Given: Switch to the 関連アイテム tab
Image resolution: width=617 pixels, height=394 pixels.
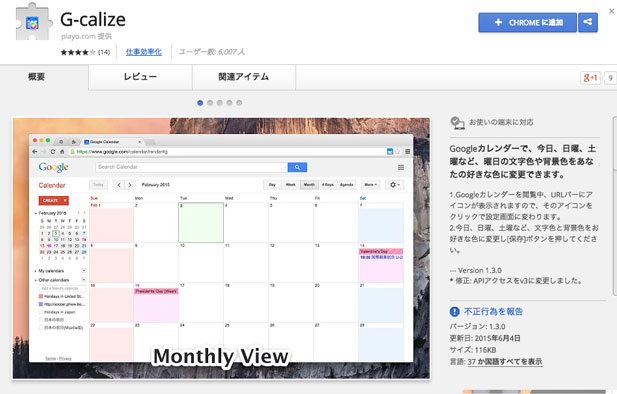Looking at the screenshot, I should coord(244,77).
